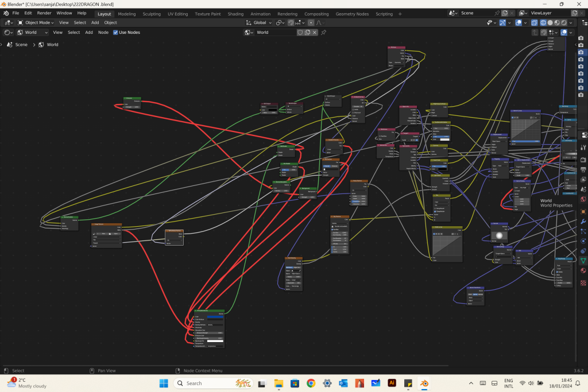This screenshot has height=392, width=588.
Task: Open the Global transform orientation dropdown
Action: (x=259, y=22)
